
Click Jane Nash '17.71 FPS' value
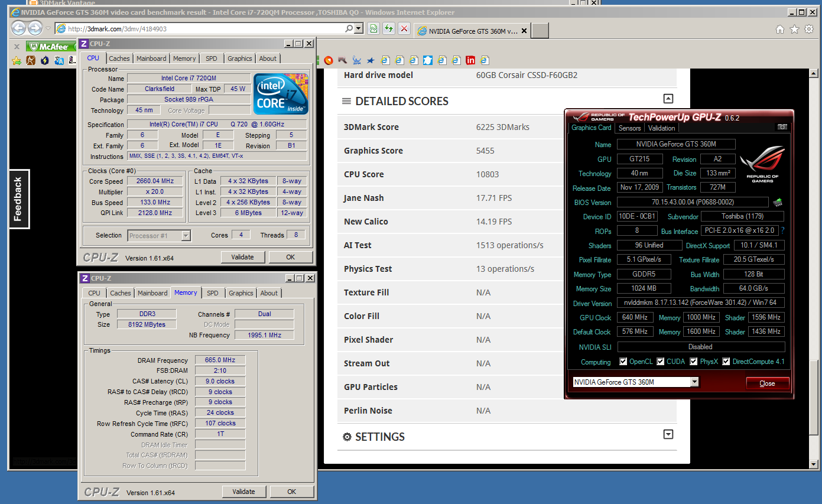(x=495, y=198)
